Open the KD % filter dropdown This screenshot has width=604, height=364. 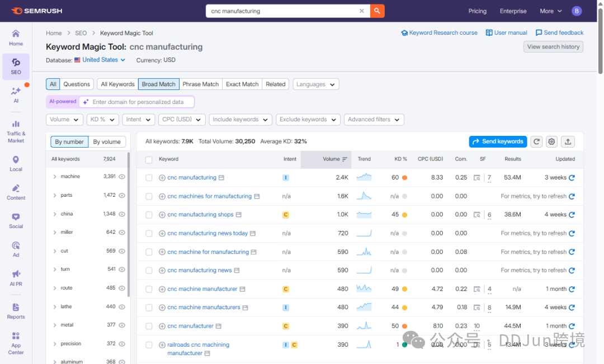[x=102, y=120]
